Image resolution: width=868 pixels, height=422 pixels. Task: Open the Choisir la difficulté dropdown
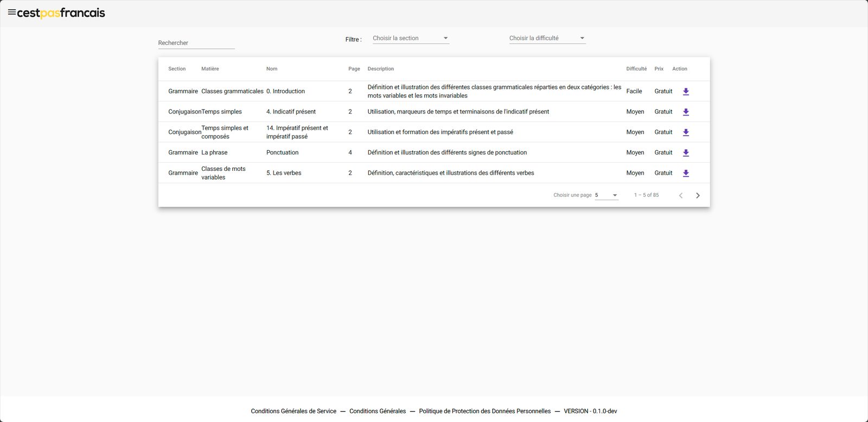tap(547, 39)
